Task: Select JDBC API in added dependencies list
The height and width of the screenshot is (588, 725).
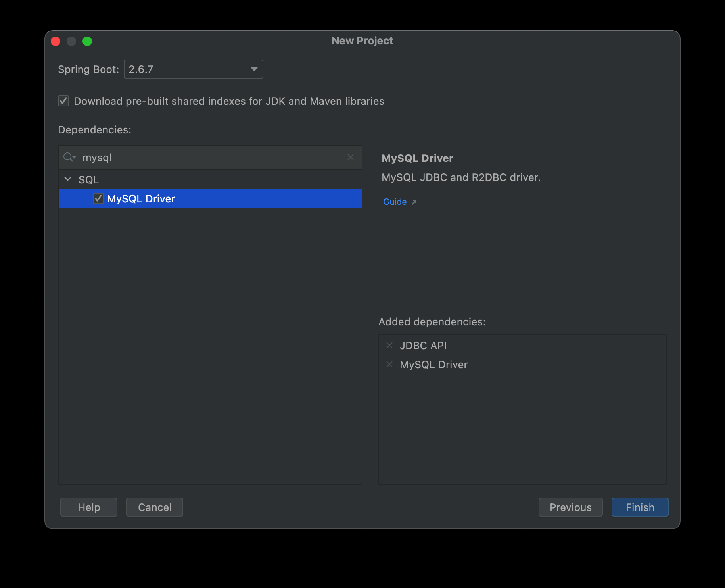Action: point(423,346)
